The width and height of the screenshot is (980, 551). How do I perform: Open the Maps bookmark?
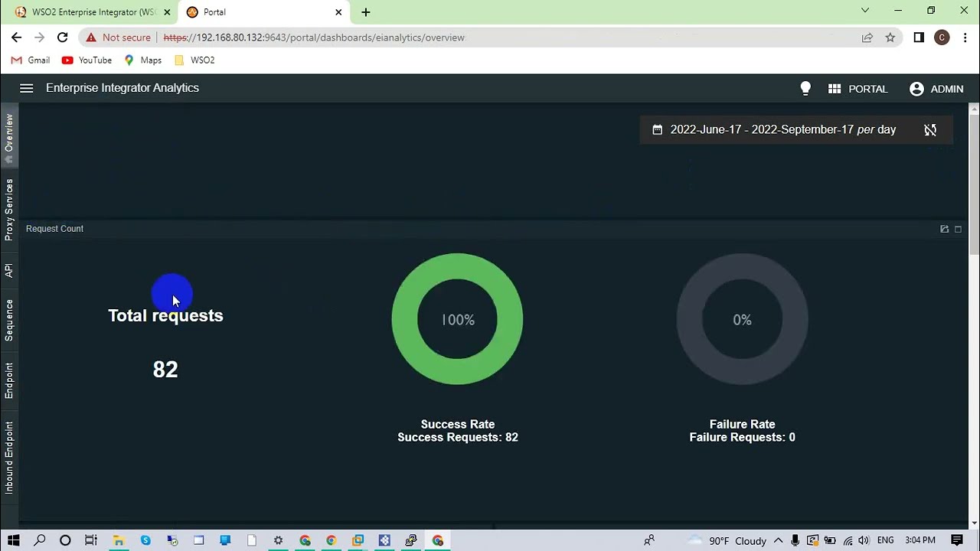tap(142, 60)
